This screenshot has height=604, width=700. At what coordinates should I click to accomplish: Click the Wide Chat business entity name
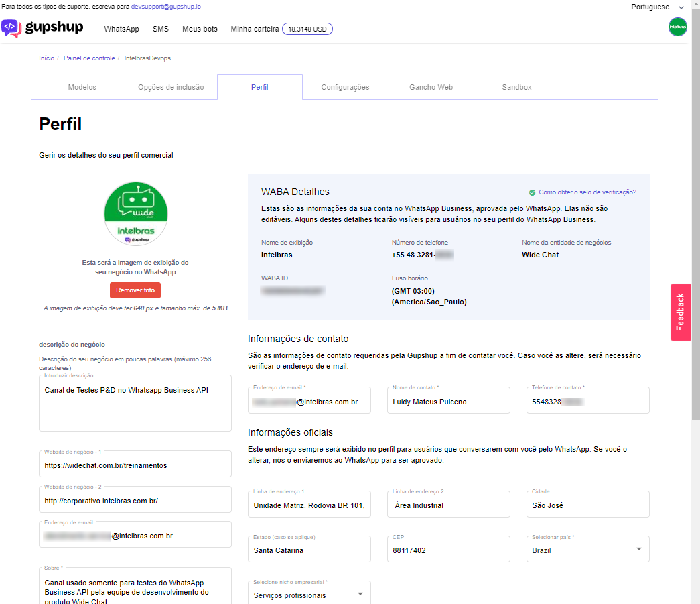pyautogui.click(x=540, y=255)
